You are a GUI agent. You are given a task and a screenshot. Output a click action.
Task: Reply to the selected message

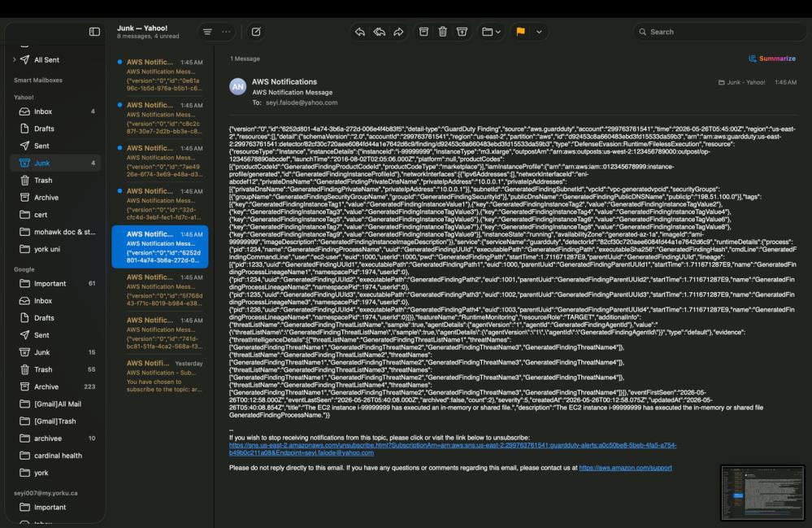[360, 32]
